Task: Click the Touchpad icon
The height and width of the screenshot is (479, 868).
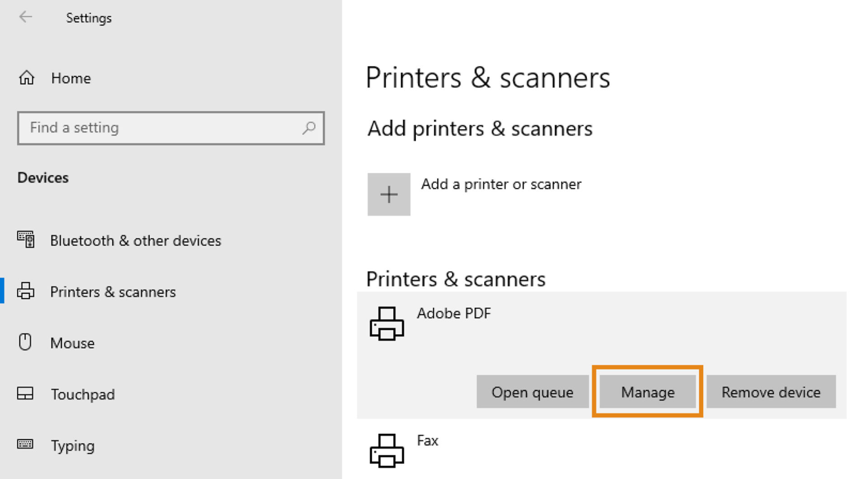Action: [x=26, y=394]
